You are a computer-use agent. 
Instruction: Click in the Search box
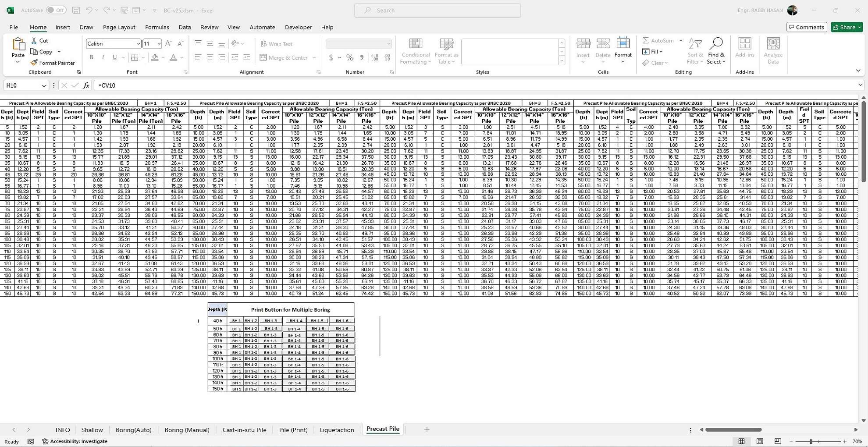click(x=438, y=10)
